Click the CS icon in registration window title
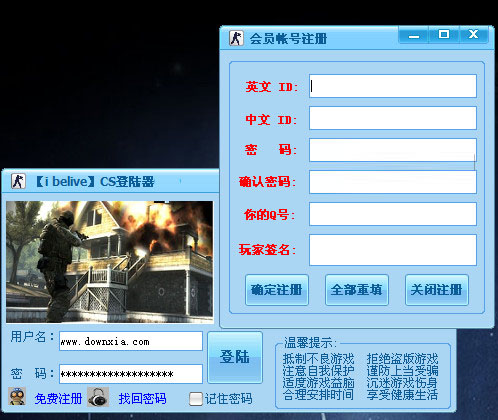The image size is (498, 420). tap(236, 38)
